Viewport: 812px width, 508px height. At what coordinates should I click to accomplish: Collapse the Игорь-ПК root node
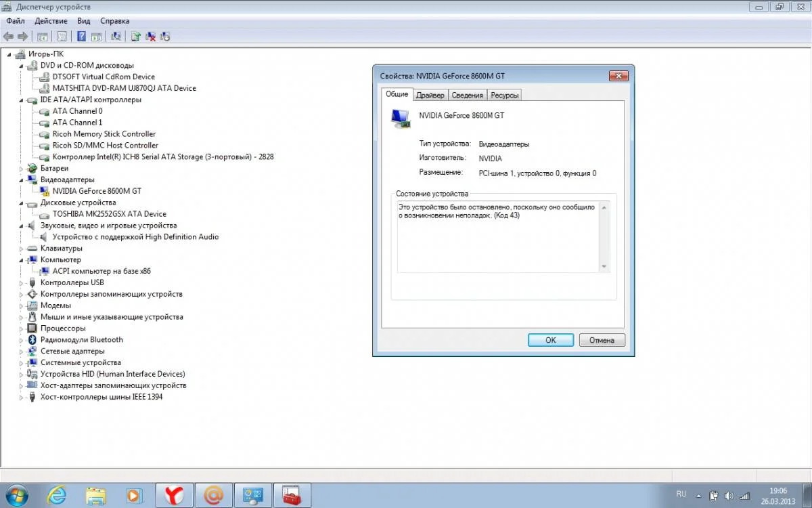9,54
